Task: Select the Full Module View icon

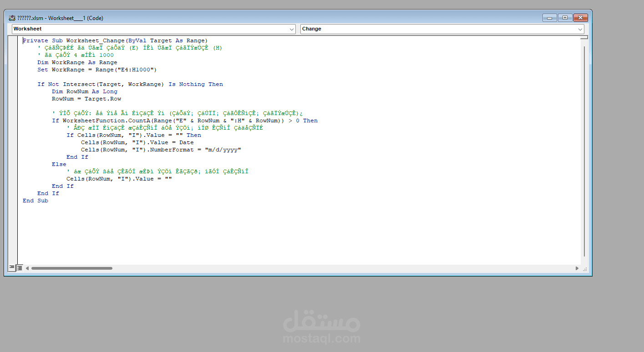Action: tap(19, 267)
